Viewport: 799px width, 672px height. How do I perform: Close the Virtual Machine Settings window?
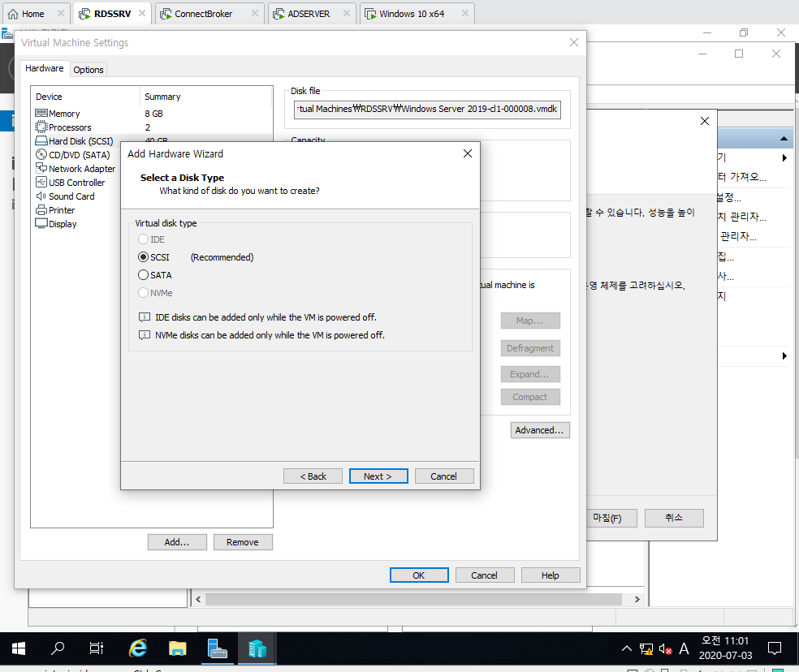pyautogui.click(x=574, y=42)
